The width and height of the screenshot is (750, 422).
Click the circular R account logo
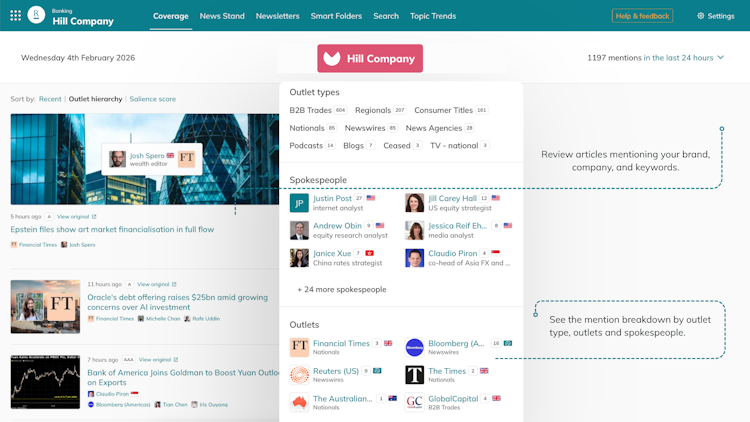[x=36, y=15]
